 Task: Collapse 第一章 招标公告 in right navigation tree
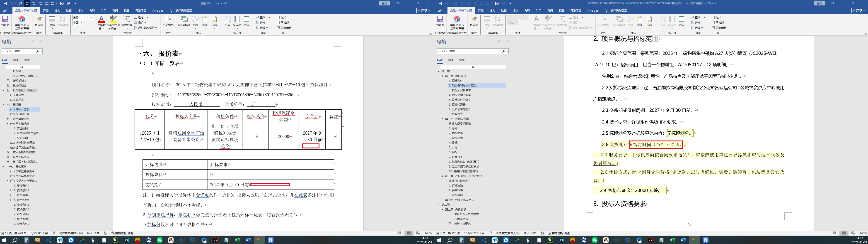pyautogui.click(x=443, y=76)
